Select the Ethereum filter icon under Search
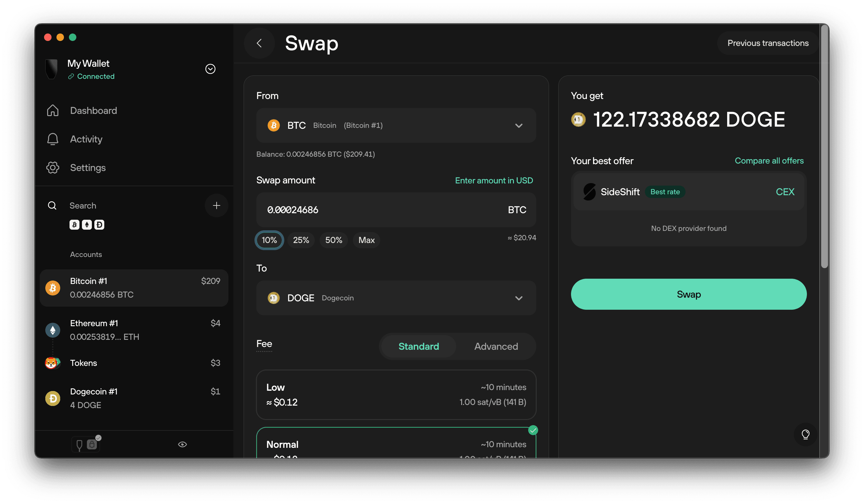This screenshot has height=504, width=864. [x=87, y=225]
